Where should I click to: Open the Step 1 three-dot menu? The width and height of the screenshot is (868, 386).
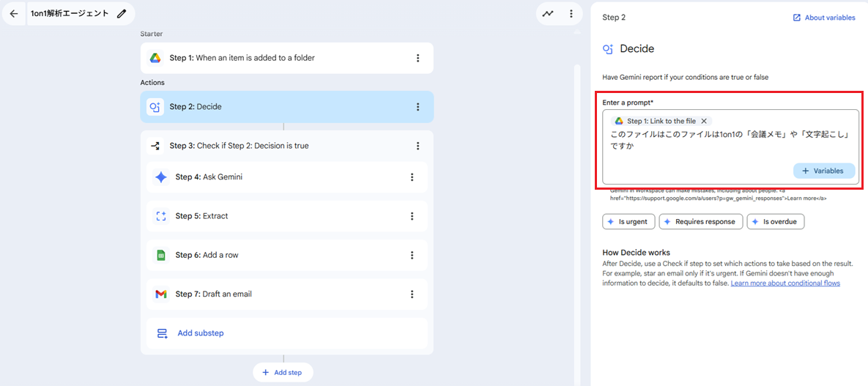418,58
